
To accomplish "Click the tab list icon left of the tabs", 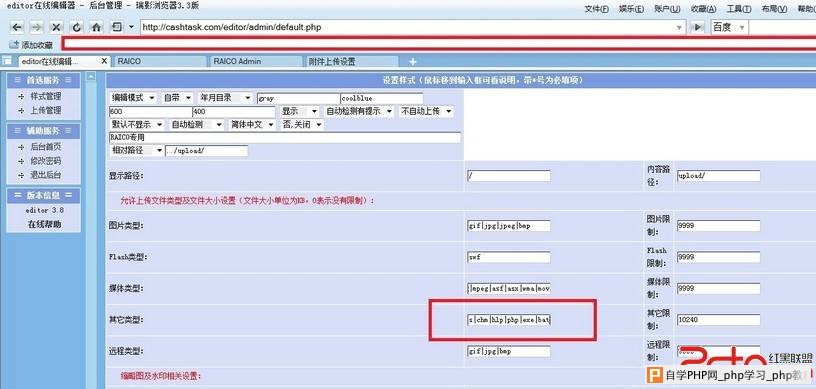I will [x=7, y=61].
